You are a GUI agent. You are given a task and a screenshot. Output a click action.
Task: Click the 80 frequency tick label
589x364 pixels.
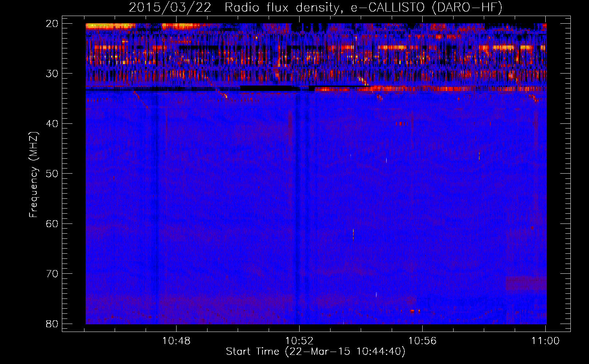[x=52, y=324]
